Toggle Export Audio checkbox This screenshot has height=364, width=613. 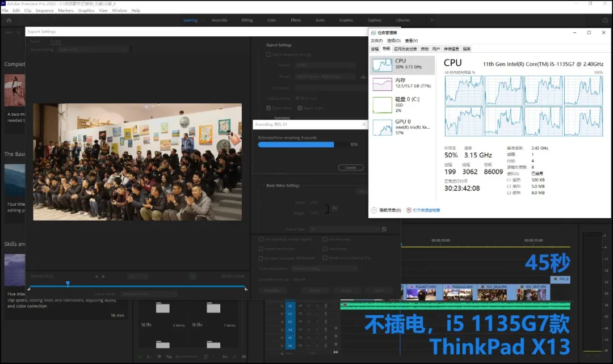(x=300, y=108)
